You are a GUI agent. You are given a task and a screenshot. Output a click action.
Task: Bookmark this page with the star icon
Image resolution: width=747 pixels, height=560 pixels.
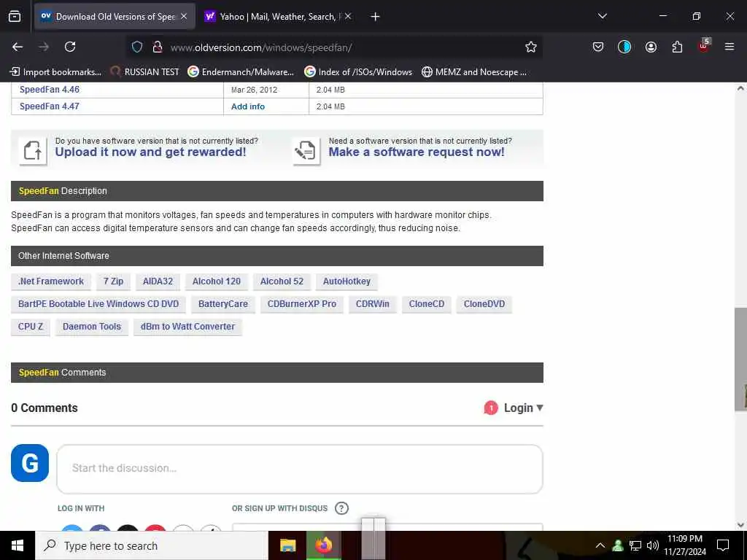pyautogui.click(x=531, y=47)
